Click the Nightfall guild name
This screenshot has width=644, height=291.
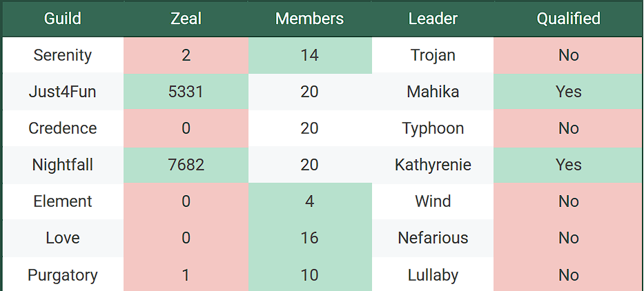(63, 165)
